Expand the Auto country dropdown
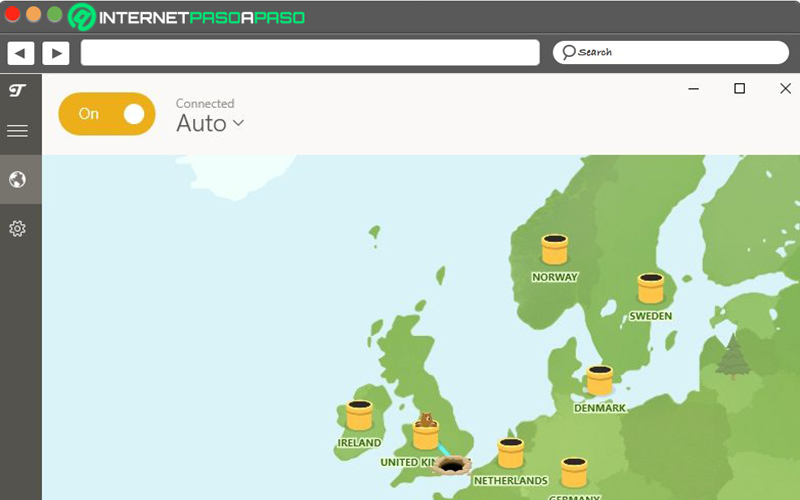Image resolution: width=800 pixels, height=500 pixels. [x=210, y=123]
